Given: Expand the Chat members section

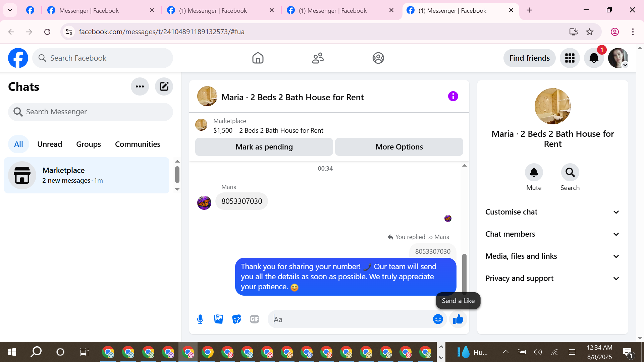Looking at the screenshot, I should tap(552, 234).
